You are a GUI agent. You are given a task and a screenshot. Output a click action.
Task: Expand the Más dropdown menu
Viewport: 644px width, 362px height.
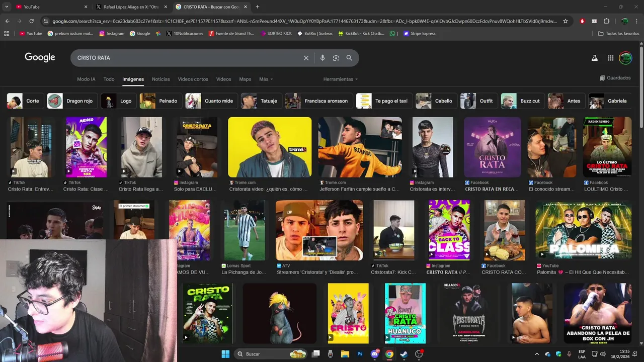pos(266,79)
